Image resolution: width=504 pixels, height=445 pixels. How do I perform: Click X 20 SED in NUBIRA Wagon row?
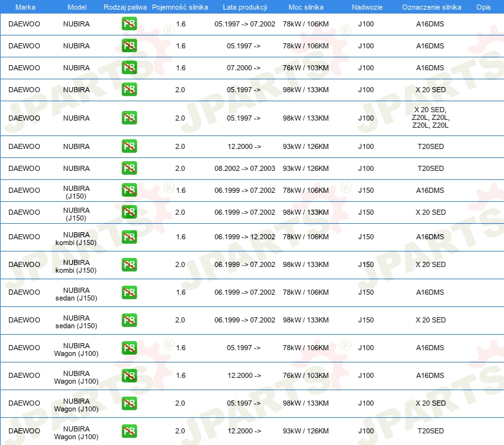pos(431,403)
